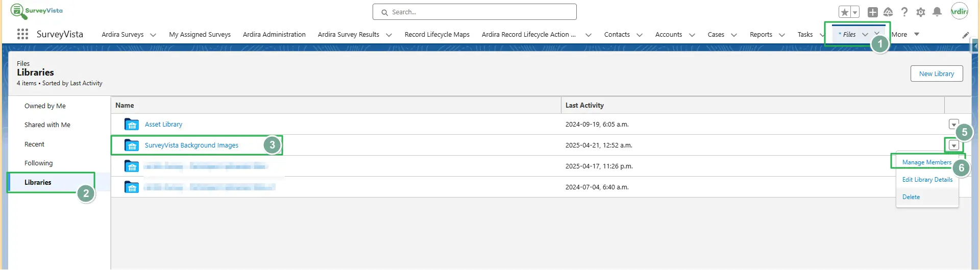Open Ardira Survey Results tab
The image size is (980, 270).
coord(349,35)
